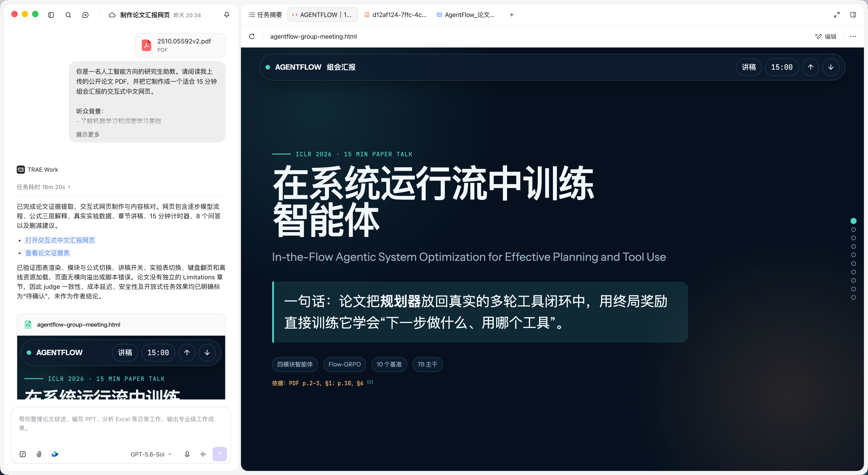Toggle 讲稿 in the thumbnail preview card
The height and width of the screenshot is (475, 868).
point(125,353)
